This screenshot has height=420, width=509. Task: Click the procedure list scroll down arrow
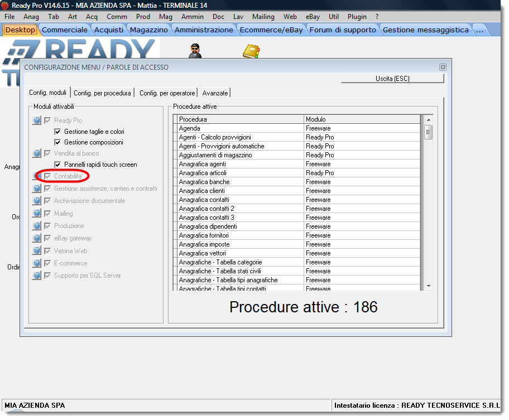click(429, 286)
